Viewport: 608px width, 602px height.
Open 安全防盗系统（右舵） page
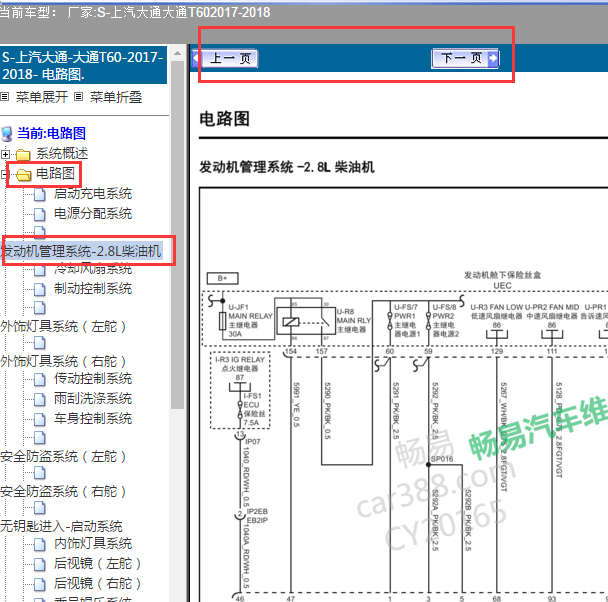click(x=63, y=492)
